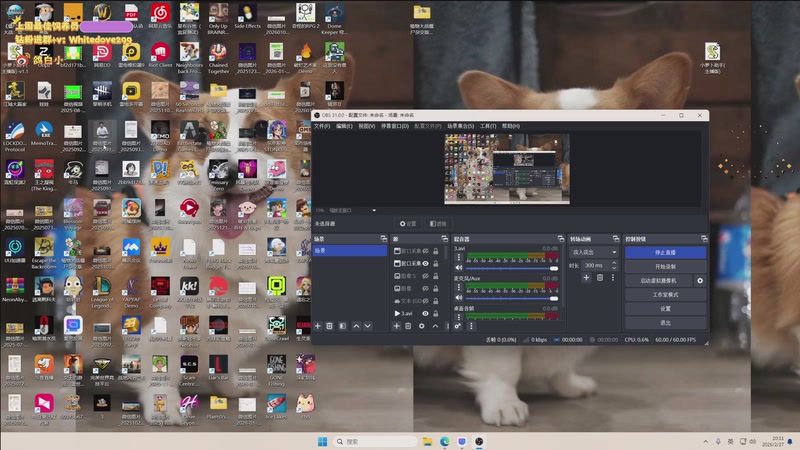
Task: Show the Image 5 source
Action: coord(425,276)
